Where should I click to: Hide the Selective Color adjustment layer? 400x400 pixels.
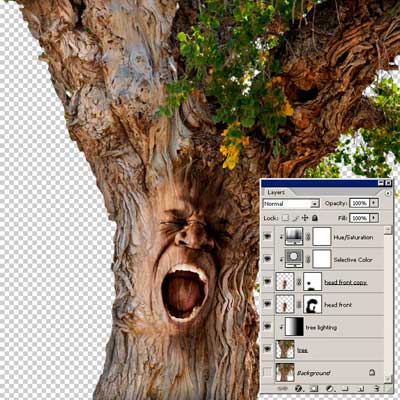tap(268, 259)
